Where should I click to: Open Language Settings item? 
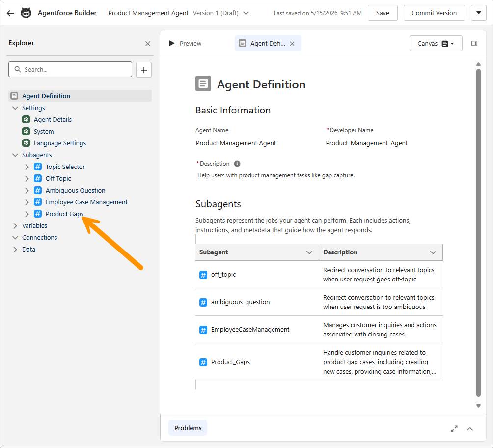pyautogui.click(x=60, y=143)
